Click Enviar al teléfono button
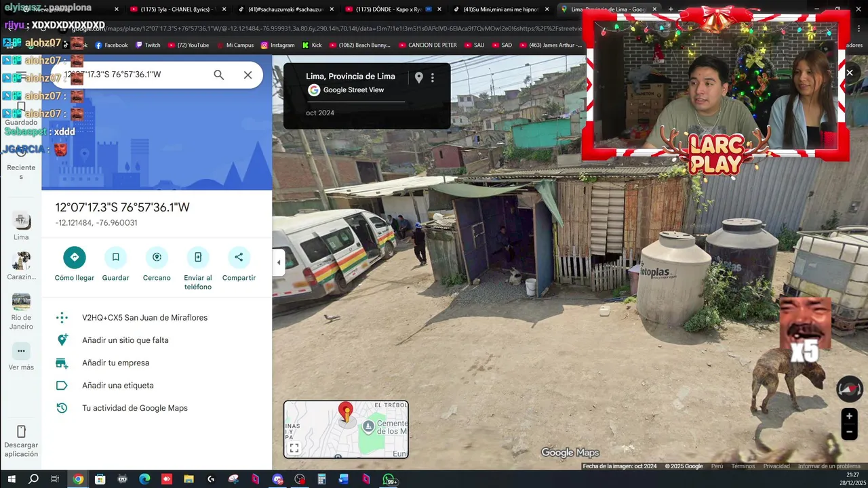This screenshot has height=488, width=868. click(x=198, y=268)
